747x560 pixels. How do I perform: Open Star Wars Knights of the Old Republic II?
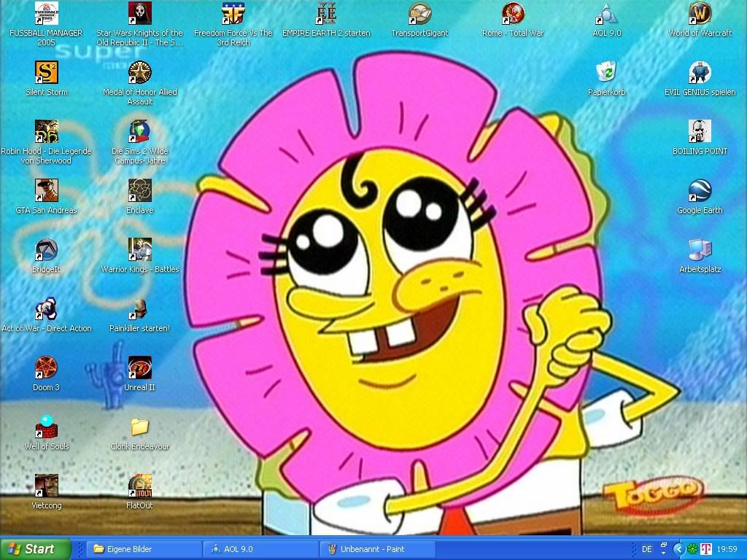(139, 13)
